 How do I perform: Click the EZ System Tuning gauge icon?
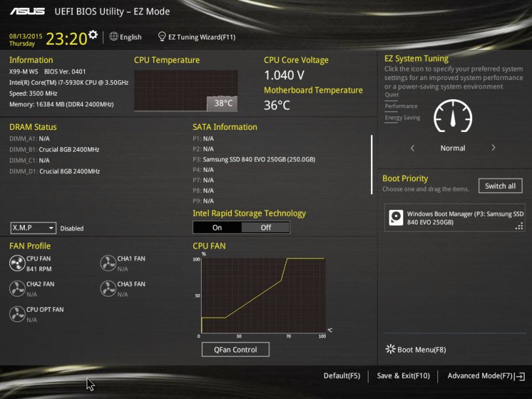(453, 116)
